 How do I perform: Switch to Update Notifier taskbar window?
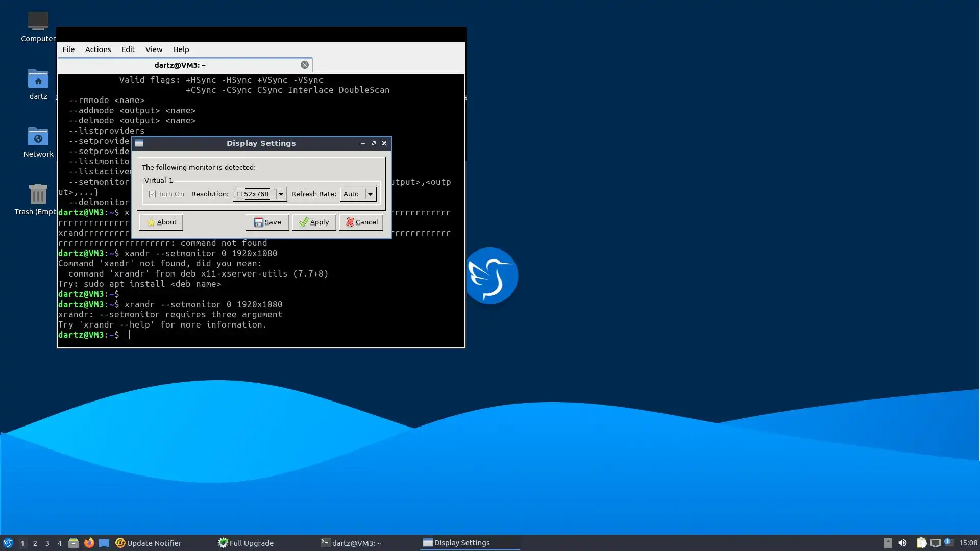tap(149, 543)
